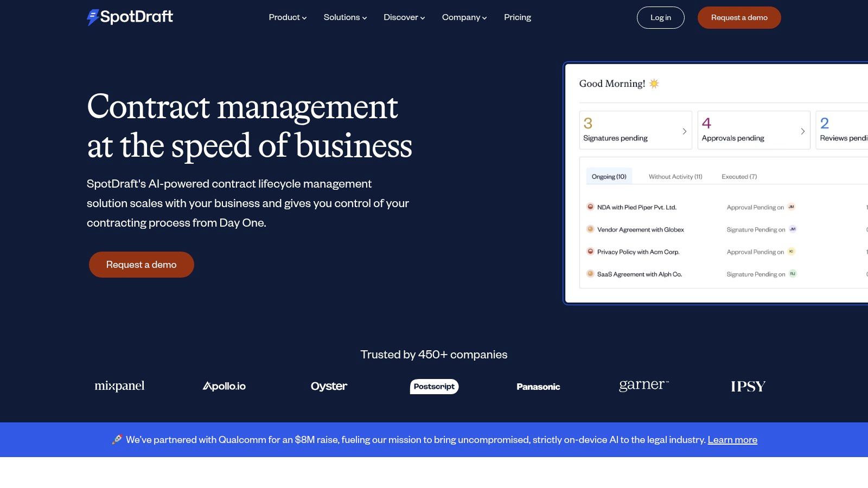Click status icon for NDA with Pied Piper
The width and height of the screenshot is (868, 488).
pyautogui.click(x=590, y=207)
